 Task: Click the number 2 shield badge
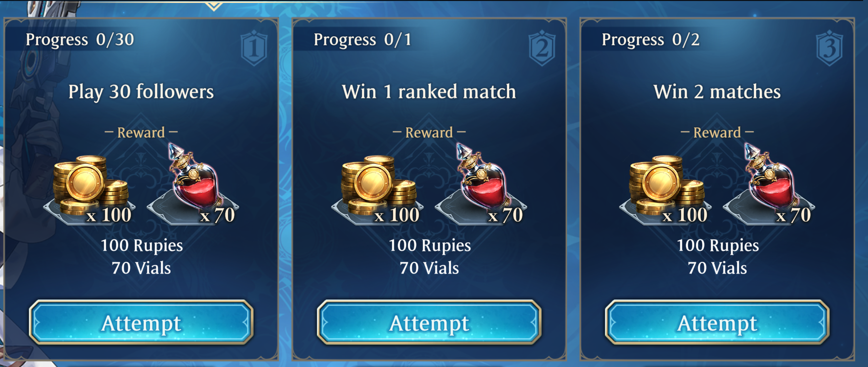[x=542, y=48]
